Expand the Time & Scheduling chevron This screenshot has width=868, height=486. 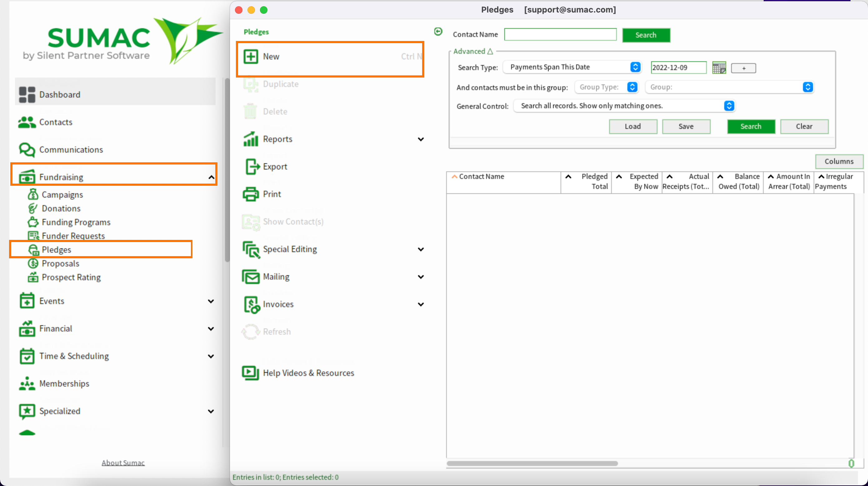pos(211,357)
